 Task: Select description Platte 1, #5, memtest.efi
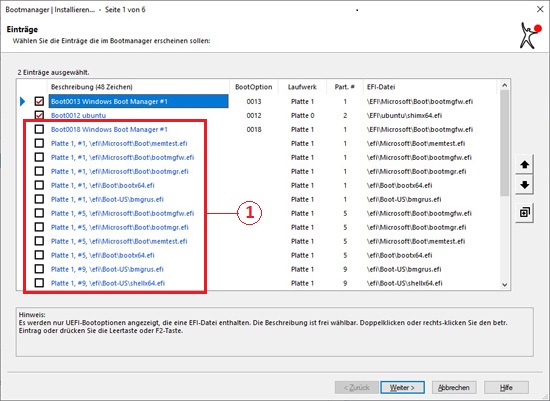pos(119,241)
